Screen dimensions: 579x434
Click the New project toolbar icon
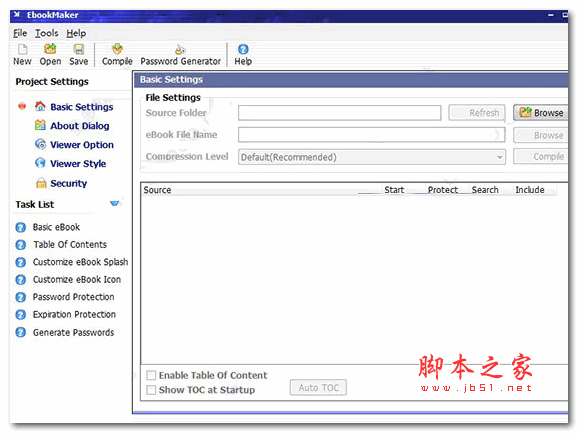click(23, 49)
